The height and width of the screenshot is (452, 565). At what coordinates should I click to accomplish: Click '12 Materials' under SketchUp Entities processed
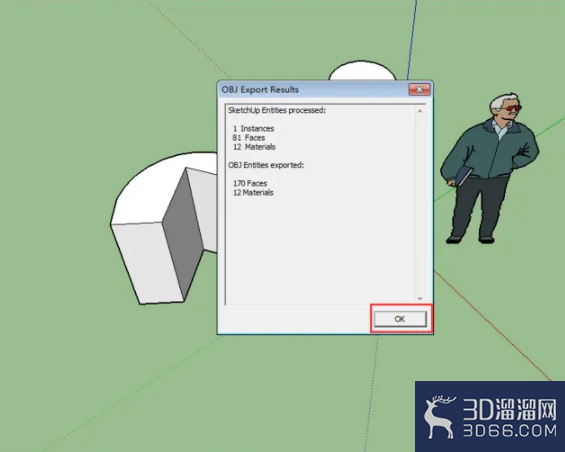[x=254, y=147]
